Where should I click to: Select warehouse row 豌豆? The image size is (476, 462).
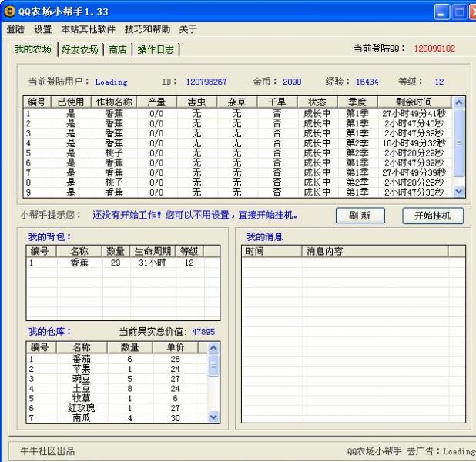click(117, 379)
